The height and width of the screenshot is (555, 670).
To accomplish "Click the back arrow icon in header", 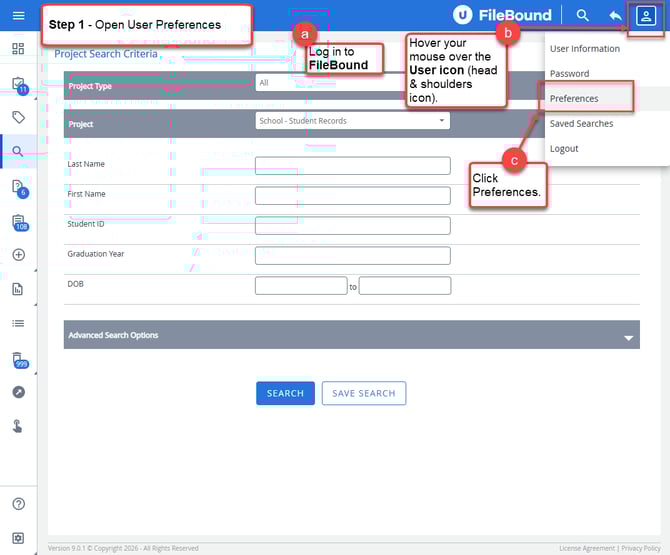I will [615, 15].
